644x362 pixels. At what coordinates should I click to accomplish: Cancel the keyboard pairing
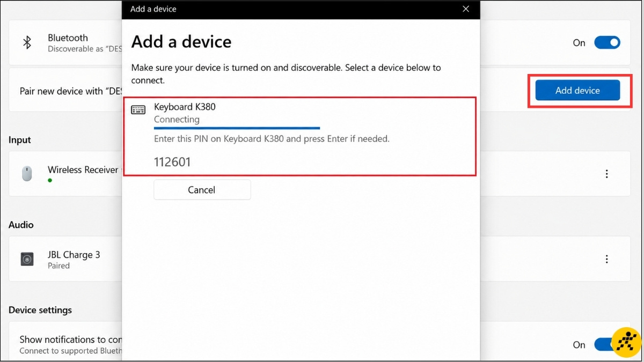tap(202, 190)
